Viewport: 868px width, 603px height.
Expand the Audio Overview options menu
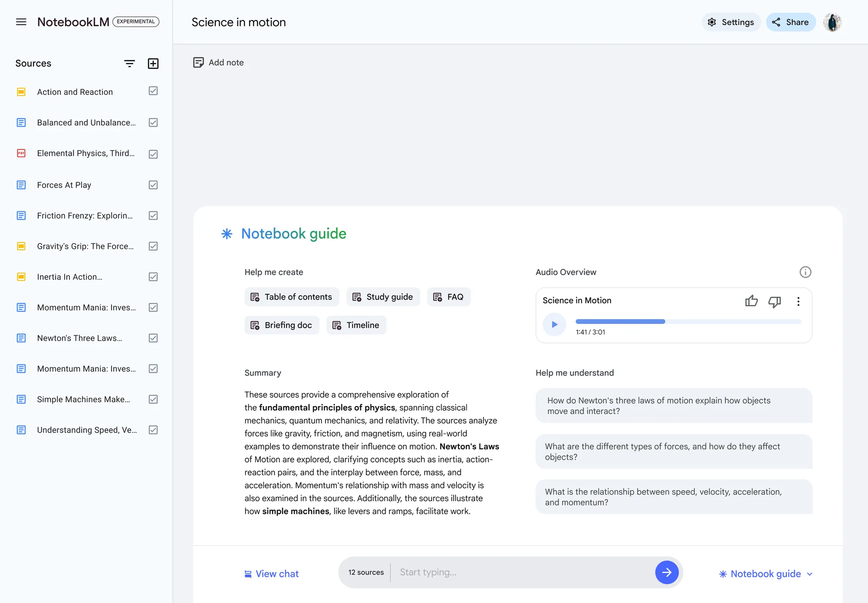click(x=798, y=301)
